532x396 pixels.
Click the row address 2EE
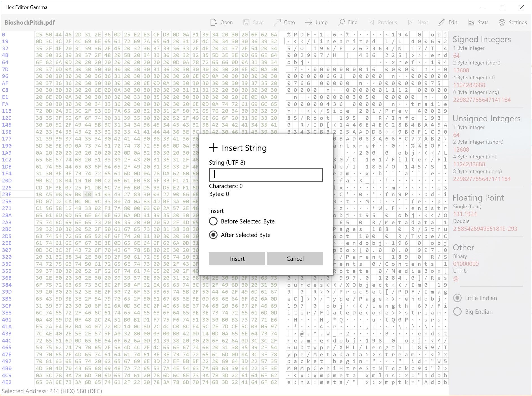pos(7,243)
